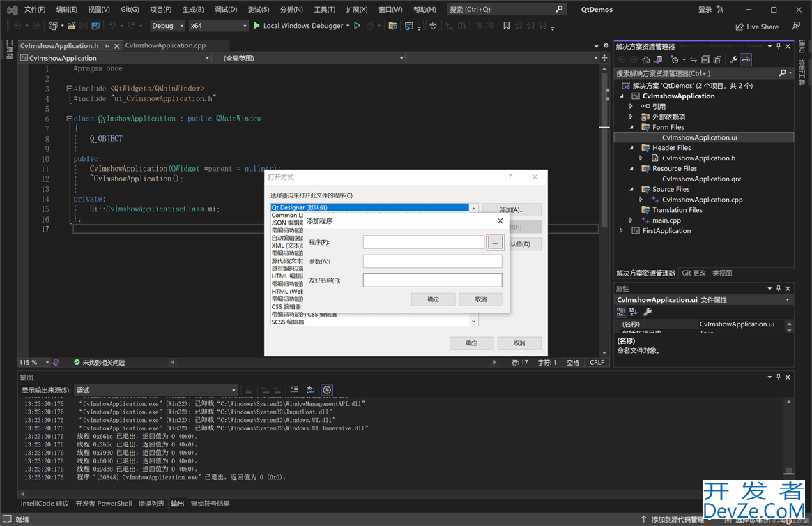
Task: Click the notifications icon in the status bar
Action: click(7, 519)
